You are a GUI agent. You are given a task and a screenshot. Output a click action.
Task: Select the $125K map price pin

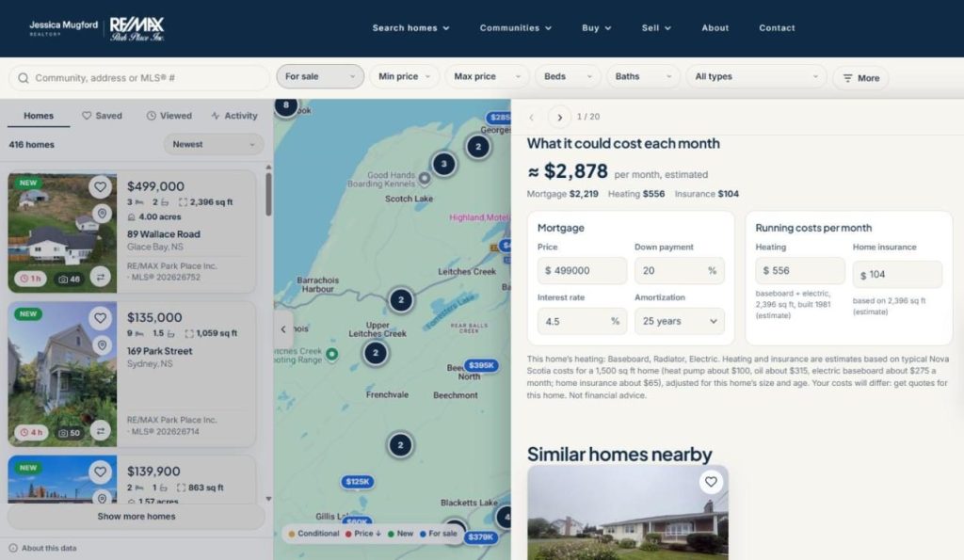coord(357,481)
